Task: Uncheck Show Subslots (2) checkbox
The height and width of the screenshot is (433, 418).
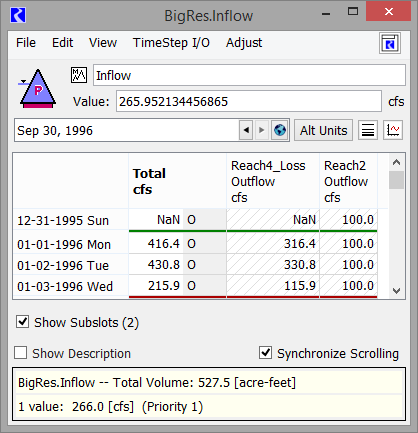Action: tap(22, 322)
